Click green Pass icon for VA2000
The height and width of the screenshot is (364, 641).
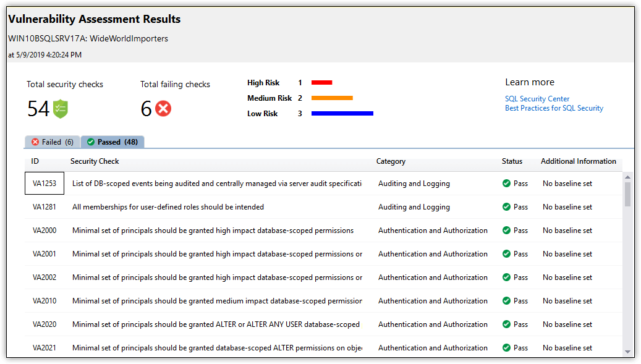(506, 231)
